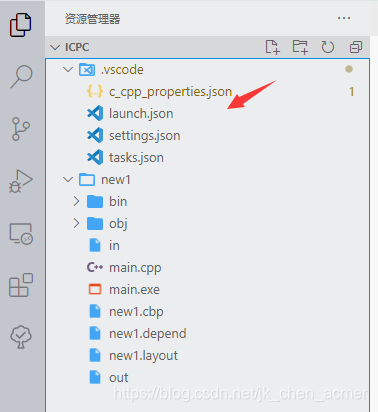378x412 pixels.
Task: Click the VS Code icon beside tasks.json
Action: [x=95, y=157]
